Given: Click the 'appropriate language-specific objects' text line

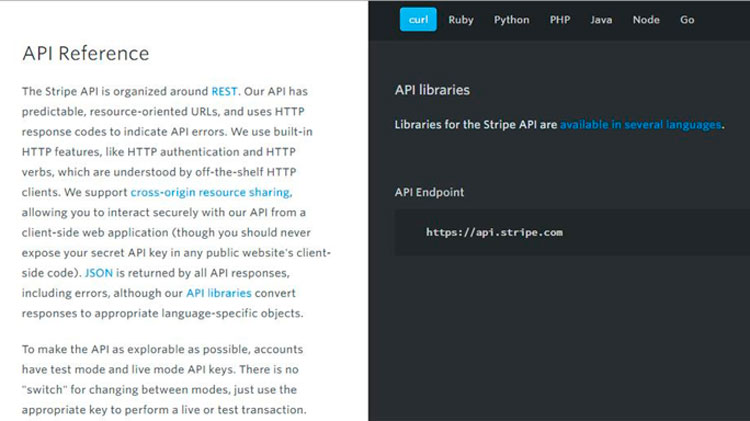Looking at the screenshot, I should [x=162, y=313].
